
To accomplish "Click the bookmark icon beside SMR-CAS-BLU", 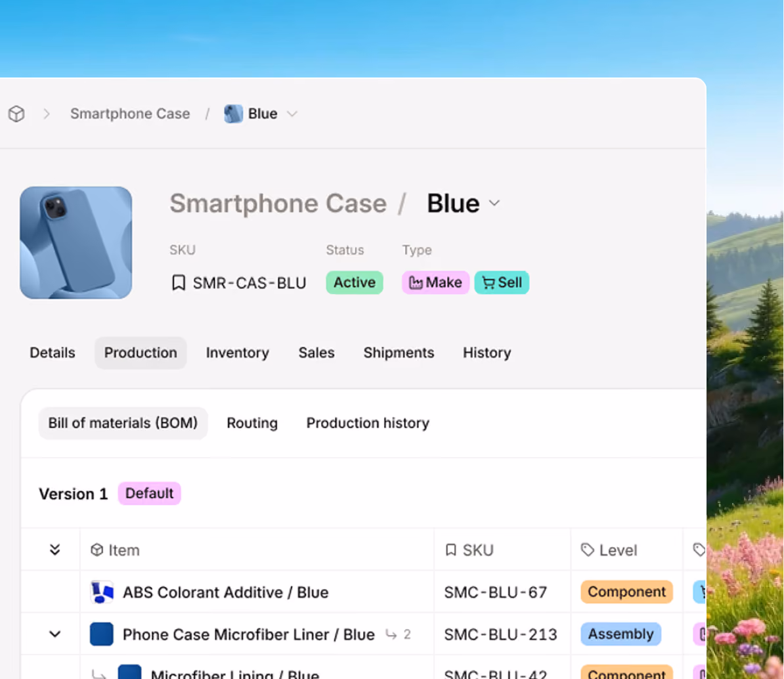I will tap(179, 282).
